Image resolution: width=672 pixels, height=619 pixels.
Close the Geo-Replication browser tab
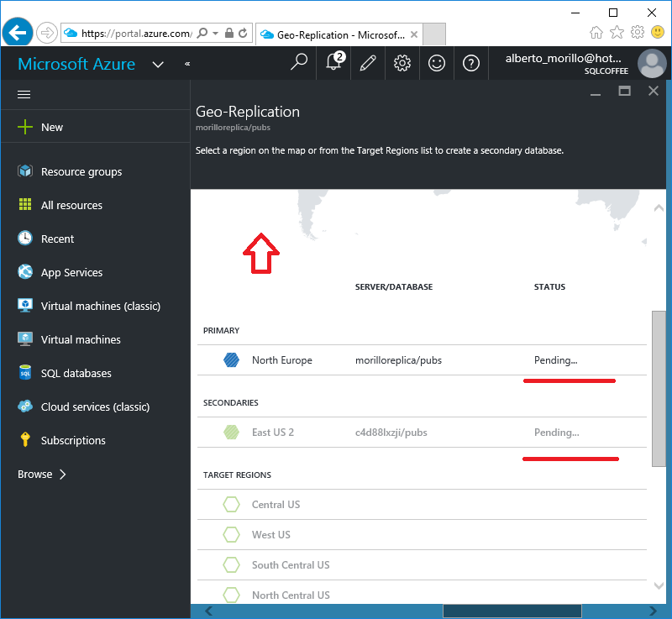[x=413, y=34]
